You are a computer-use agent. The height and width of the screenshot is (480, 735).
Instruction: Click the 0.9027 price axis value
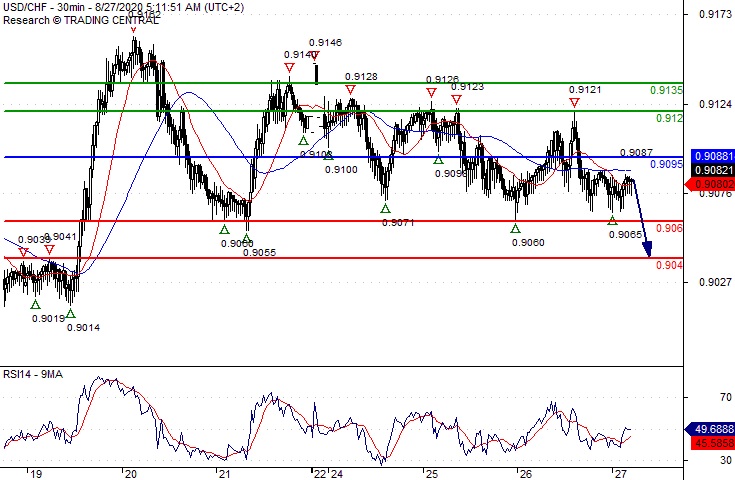(x=715, y=282)
